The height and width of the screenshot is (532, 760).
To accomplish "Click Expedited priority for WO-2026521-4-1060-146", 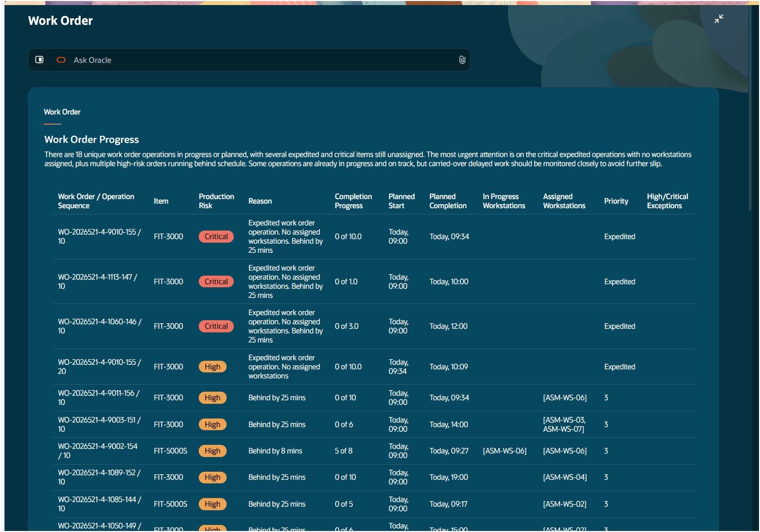I will pyautogui.click(x=620, y=326).
